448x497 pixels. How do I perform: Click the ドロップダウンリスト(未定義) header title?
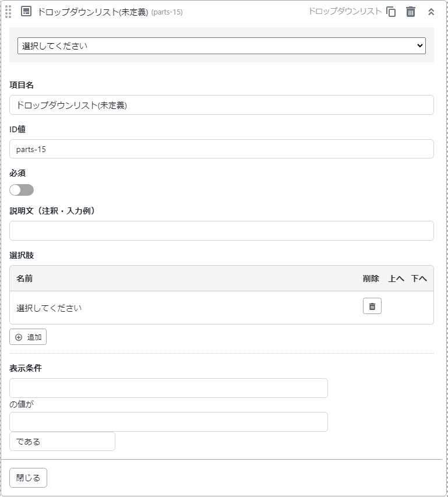point(93,12)
